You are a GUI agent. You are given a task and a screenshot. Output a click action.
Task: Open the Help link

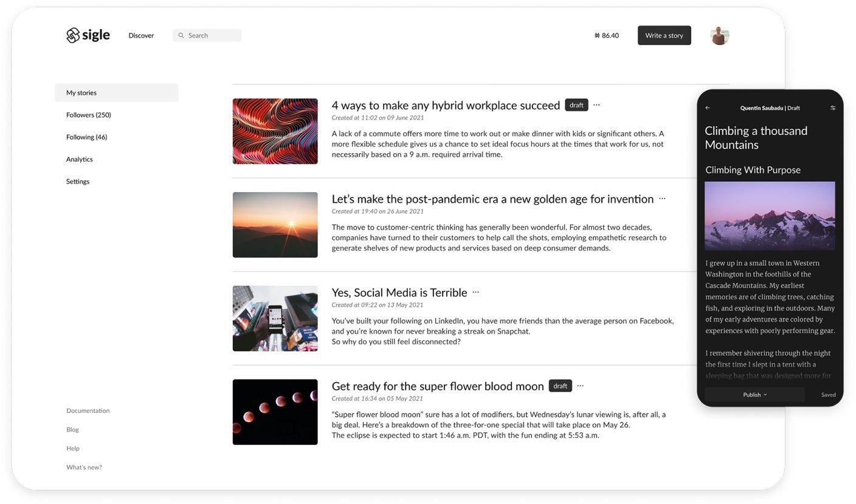pyautogui.click(x=73, y=448)
